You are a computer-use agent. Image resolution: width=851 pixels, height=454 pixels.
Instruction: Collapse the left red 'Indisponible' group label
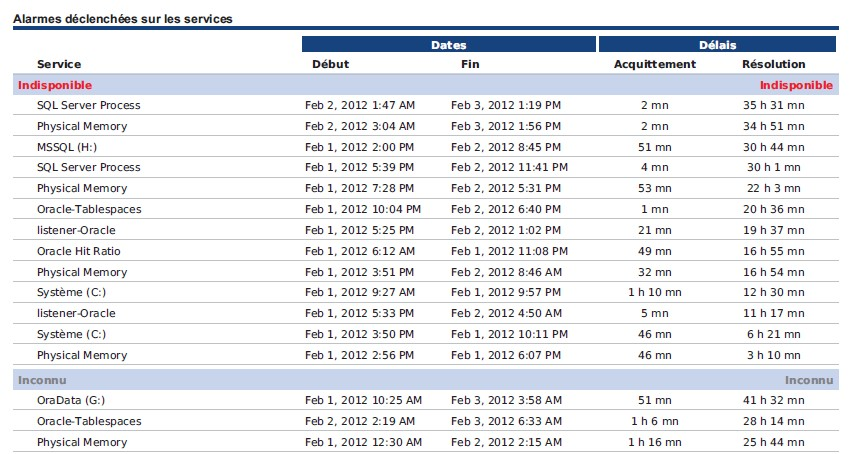pyautogui.click(x=55, y=85)
